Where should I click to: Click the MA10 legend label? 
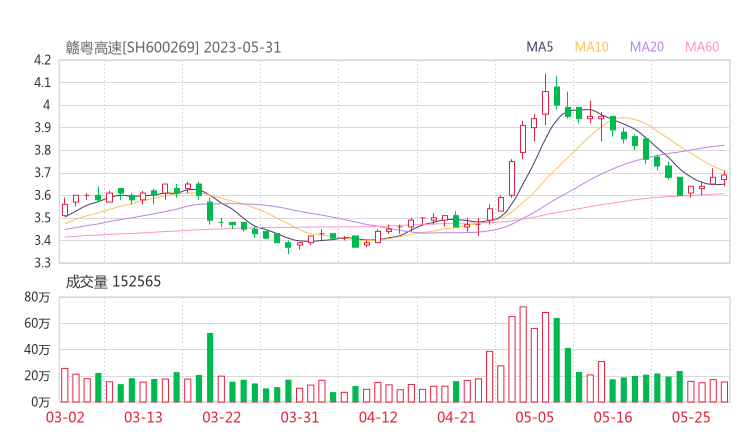click(591, 47)
